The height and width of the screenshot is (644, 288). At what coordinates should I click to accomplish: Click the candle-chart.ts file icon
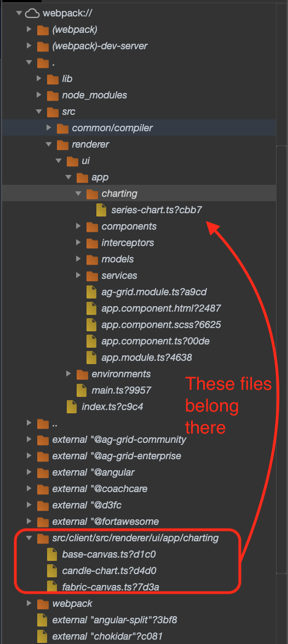point(52,571)
